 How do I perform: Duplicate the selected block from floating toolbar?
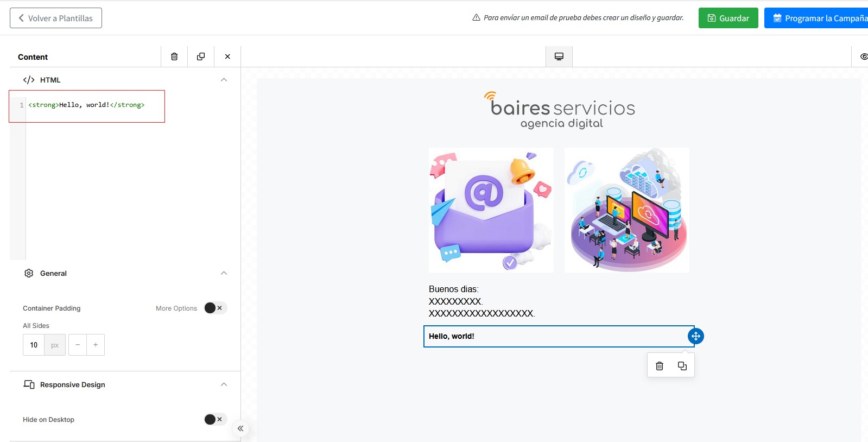coord(682,366)
